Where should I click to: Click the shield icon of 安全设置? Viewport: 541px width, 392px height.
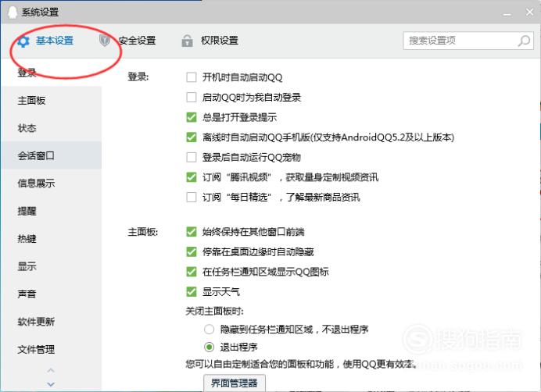[x=105, y=41]
